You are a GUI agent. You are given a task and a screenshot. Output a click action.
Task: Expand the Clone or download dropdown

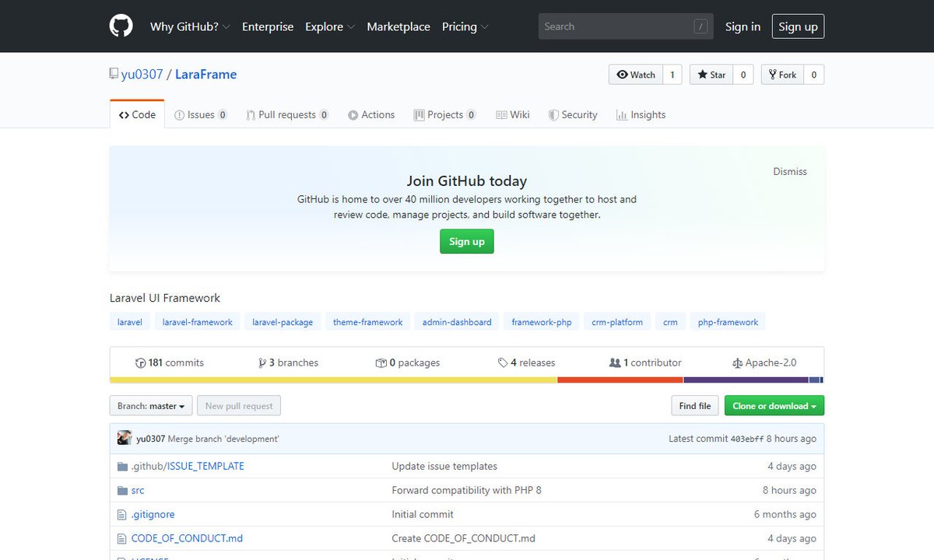pos(774,406)
